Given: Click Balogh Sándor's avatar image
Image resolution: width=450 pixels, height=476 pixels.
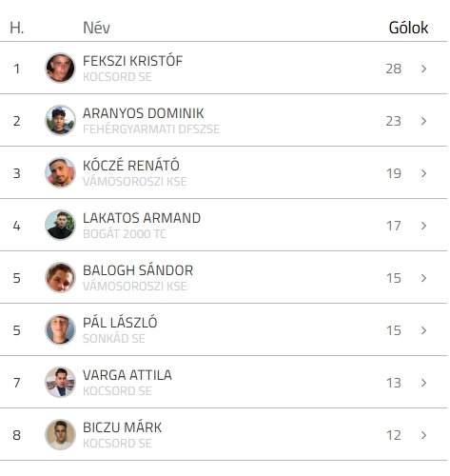Looking at the screenshot, I should pyautogui.click(x=60, y=277).
